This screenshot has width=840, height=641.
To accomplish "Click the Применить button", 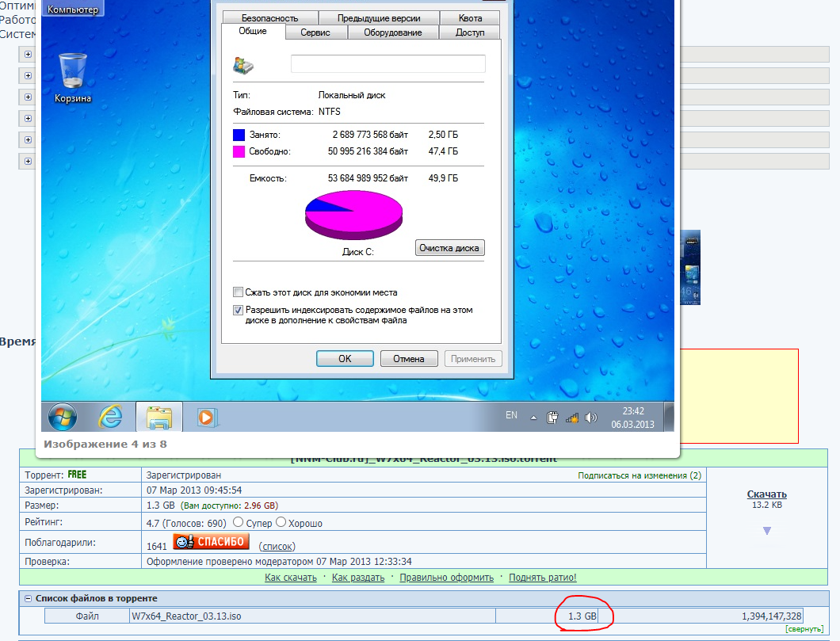I will pos(473,358).
